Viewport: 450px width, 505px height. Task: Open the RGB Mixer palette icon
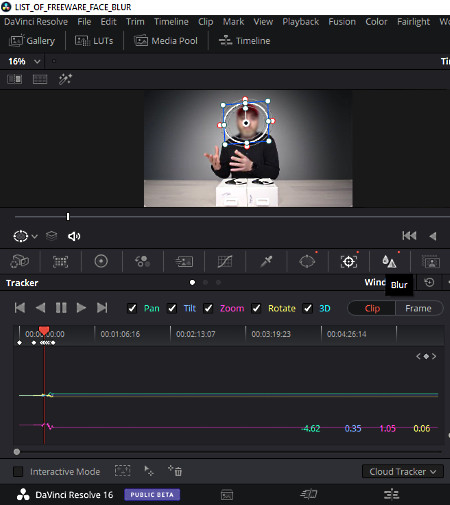(x=142, y=261)
